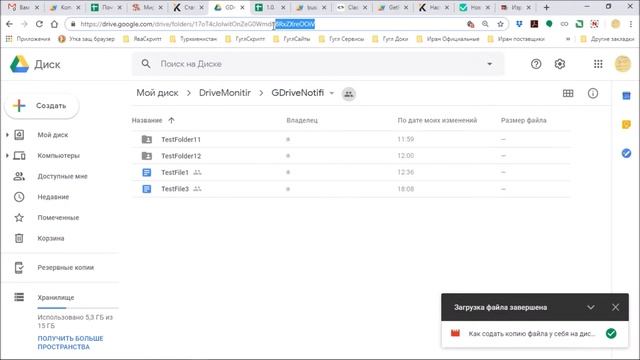Click the shared-folder people icon beside GDriveNotifi
The width and height of the screenshot is (640, 360).
point(349,94)
